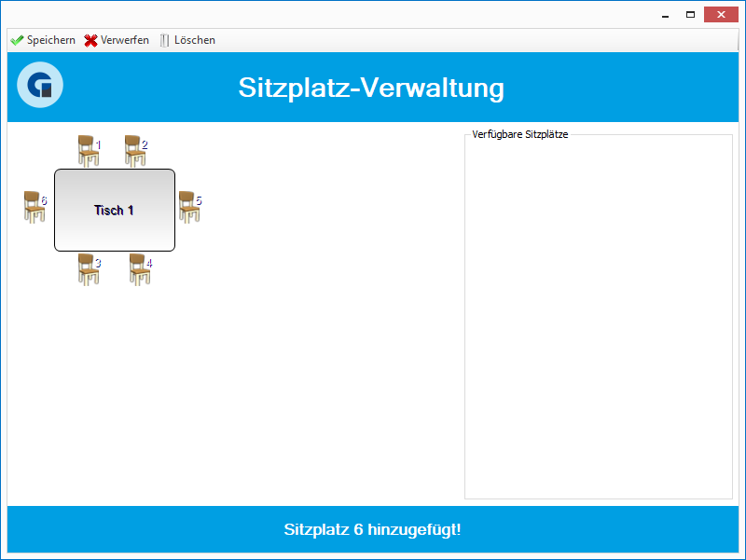Click the status message Sitzplatz 6 hinzugefügt!
This screenshot has height=560, width=746.
click(372, 529)
